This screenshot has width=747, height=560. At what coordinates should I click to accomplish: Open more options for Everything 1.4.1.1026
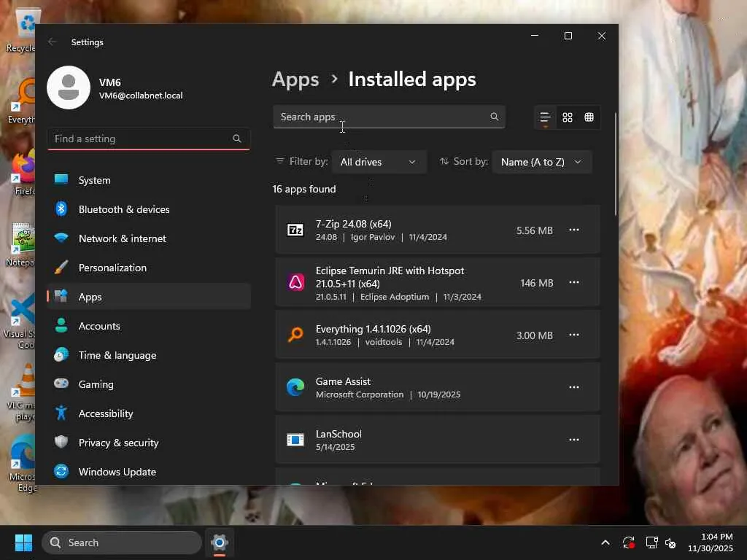coord(574,335)
